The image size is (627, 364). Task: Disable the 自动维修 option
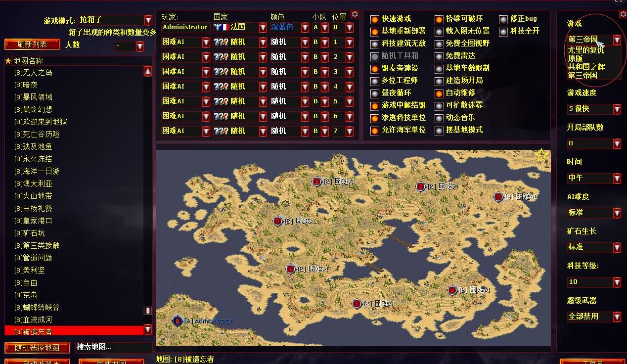click(x=438, y=93)
